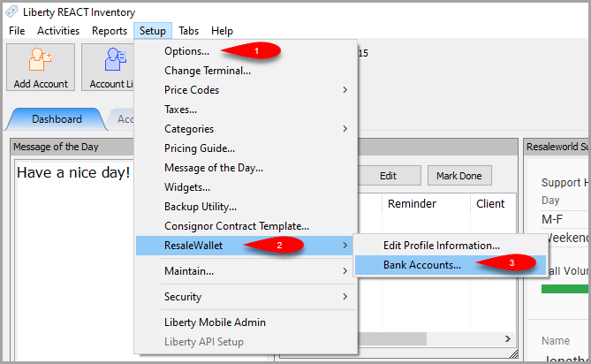Click the green call volume bar

(x=564, y=289)
